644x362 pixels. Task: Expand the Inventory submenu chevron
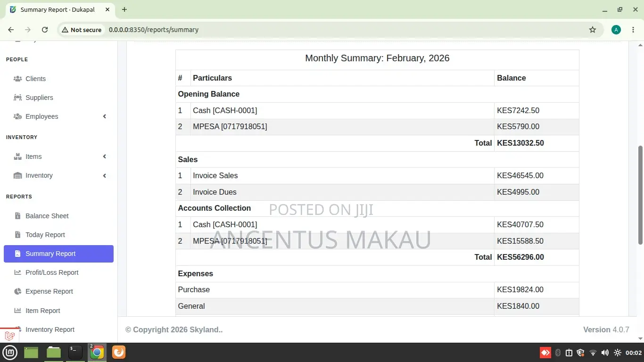pos(105,175)
